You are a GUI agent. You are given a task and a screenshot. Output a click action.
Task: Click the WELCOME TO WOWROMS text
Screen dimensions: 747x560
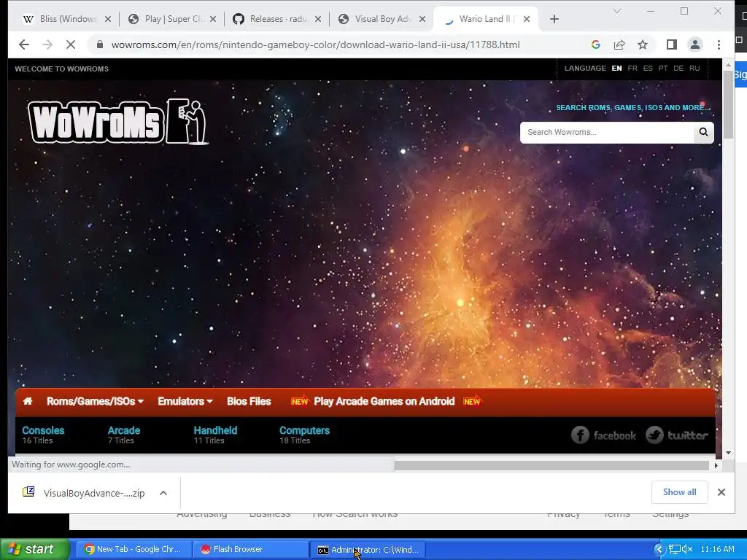(x=61, y=69)
